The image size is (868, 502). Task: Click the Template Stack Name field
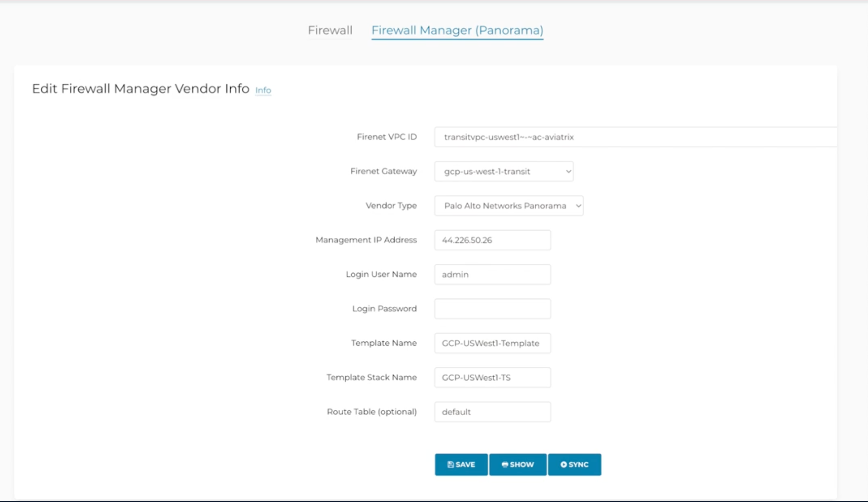coord(492,377)
